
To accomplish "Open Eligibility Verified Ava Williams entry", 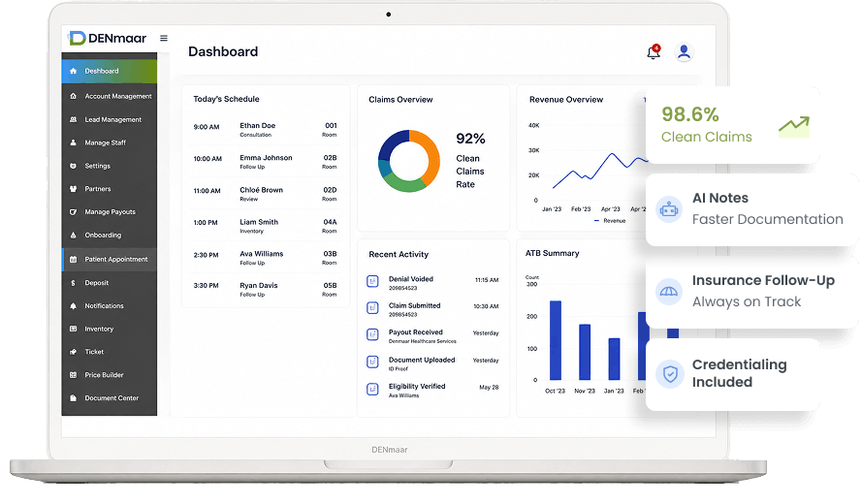I will tap(432, 391).
